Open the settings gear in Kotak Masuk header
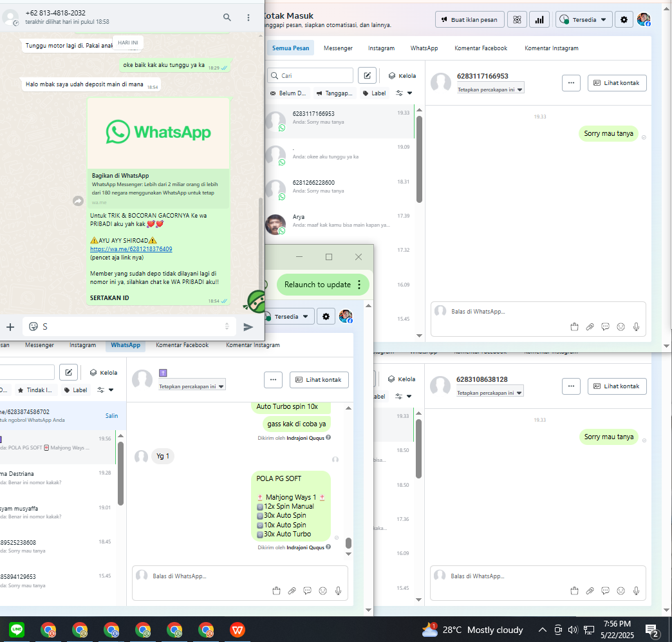The height and width of the screenshot is (642, 672). click(x=624, y=20)
